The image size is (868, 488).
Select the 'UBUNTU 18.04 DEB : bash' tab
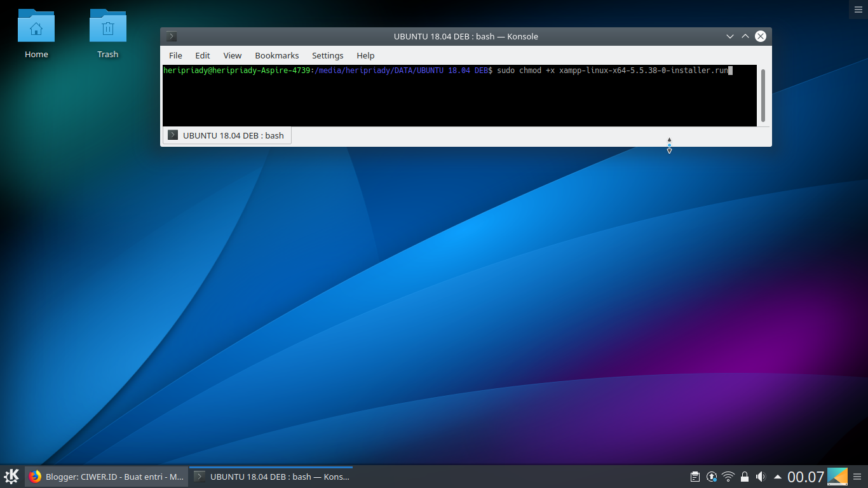(x=227, y=135)
